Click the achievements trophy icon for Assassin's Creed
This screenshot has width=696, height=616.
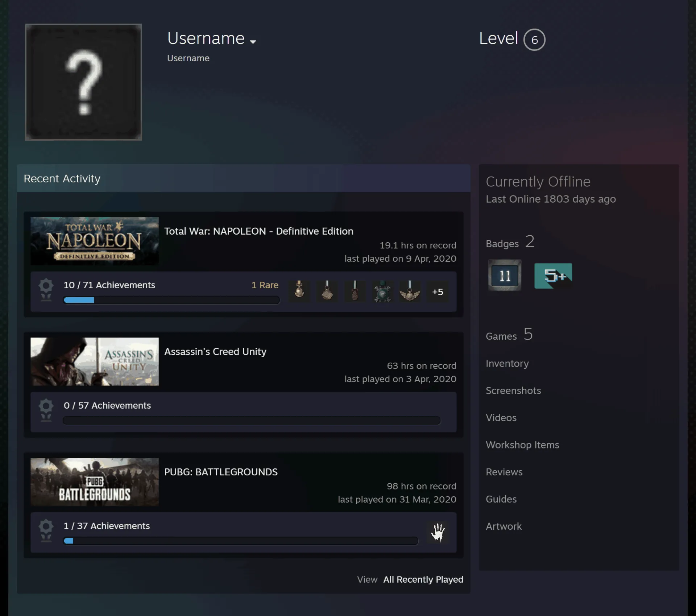(x=46, y=410)
